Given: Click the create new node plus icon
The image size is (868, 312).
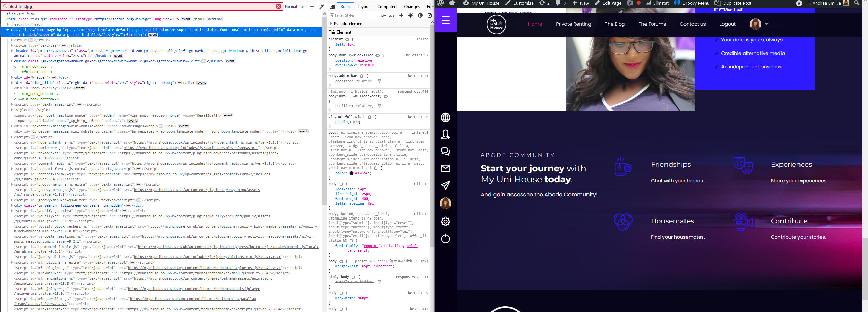Looking at the screenshot, I should click(x=312, y=7).
